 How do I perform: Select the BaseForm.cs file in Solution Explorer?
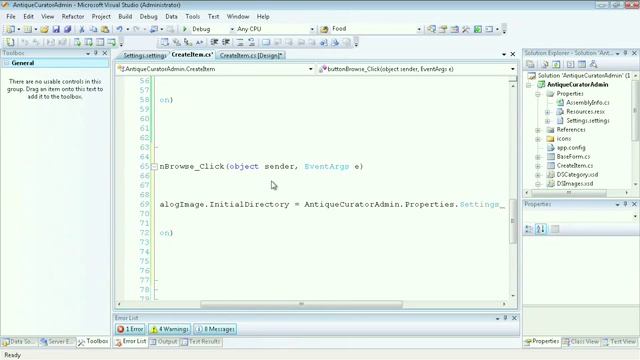click(573, 157)
